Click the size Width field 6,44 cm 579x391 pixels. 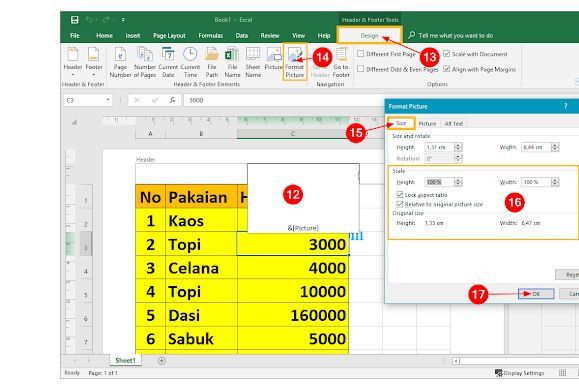(x=536, y=147)
